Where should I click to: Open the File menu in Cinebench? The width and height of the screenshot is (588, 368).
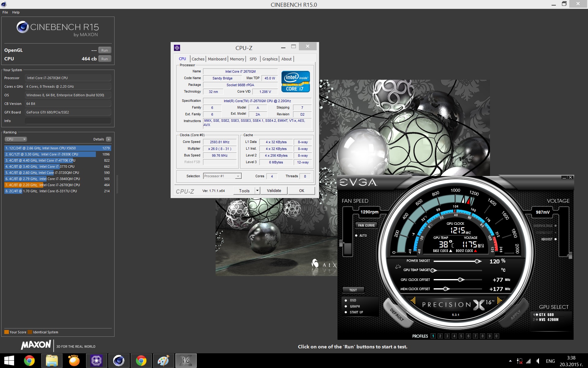[x=5, y=12]
